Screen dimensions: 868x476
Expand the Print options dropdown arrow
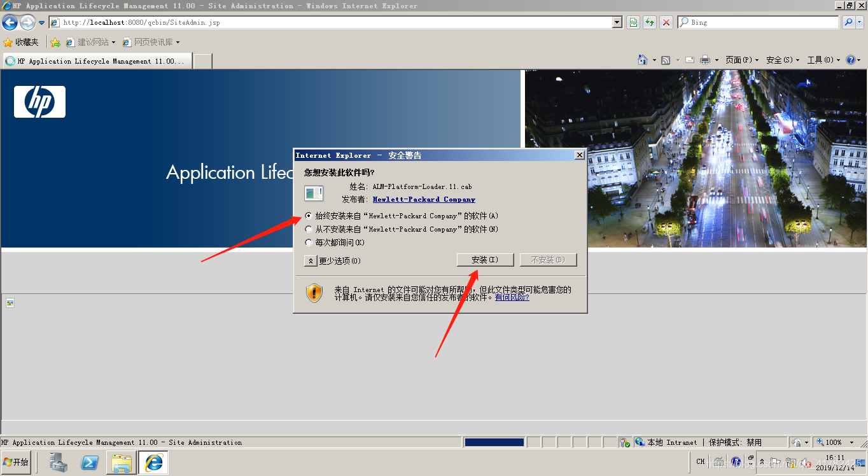[717, 60]
